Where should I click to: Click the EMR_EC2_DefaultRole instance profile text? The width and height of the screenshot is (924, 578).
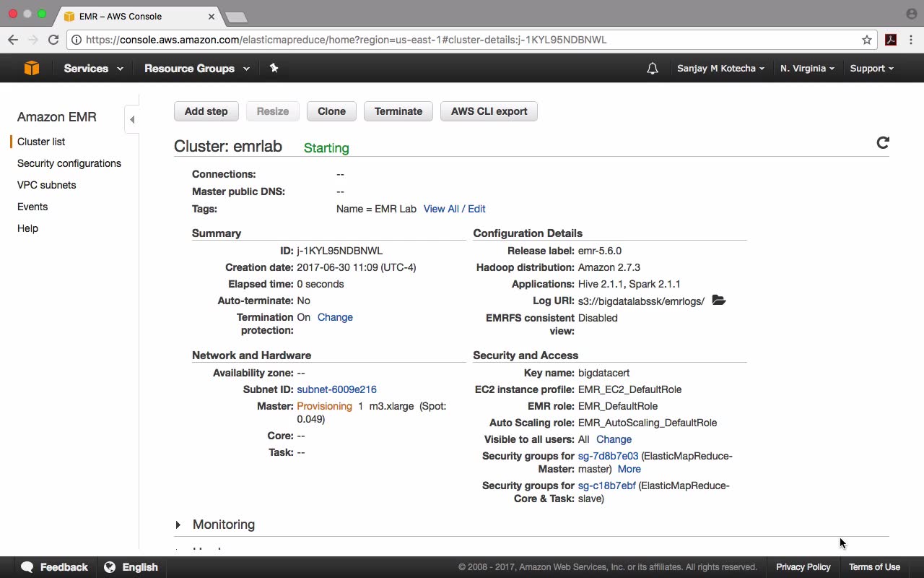(629, 389)
